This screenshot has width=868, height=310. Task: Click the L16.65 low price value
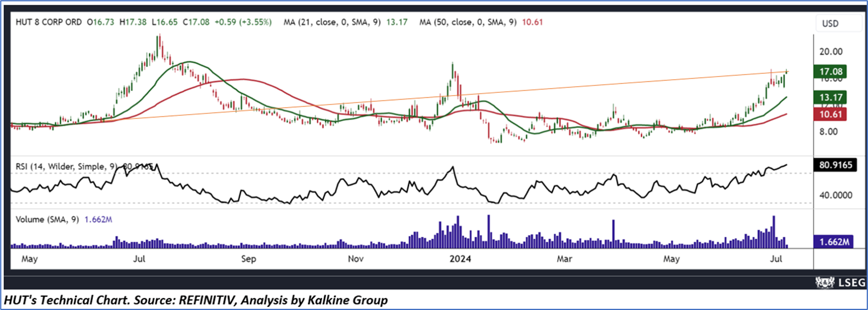click(x=166, y=22)
